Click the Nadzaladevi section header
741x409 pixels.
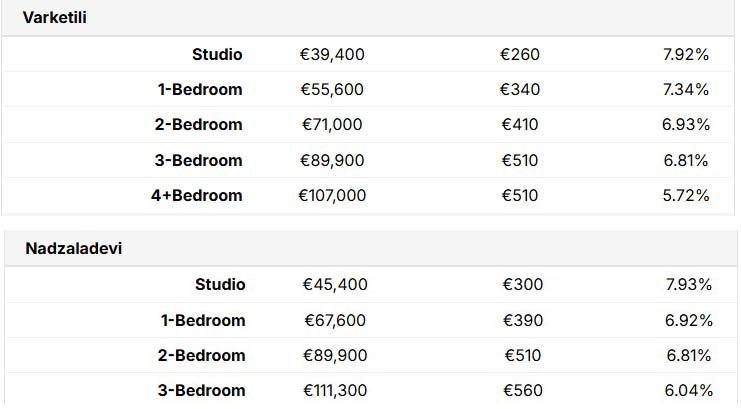pyautogui.click(x=74, y=248)
